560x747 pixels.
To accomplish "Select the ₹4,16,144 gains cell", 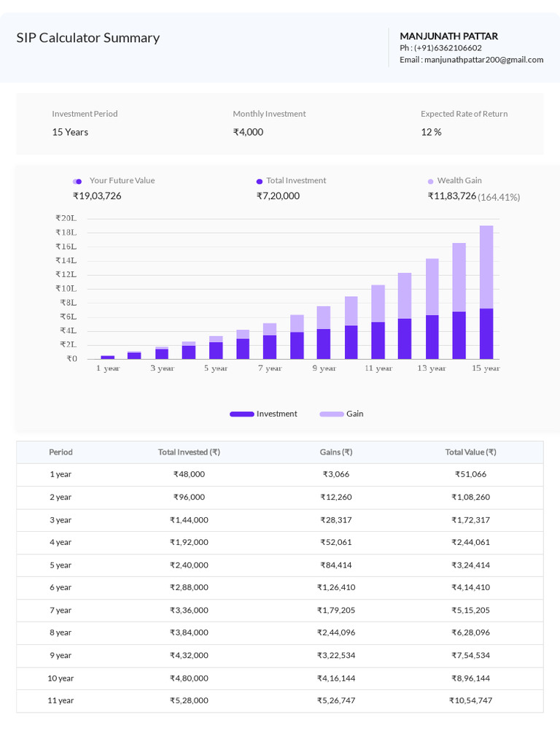I will coord(336,678).
